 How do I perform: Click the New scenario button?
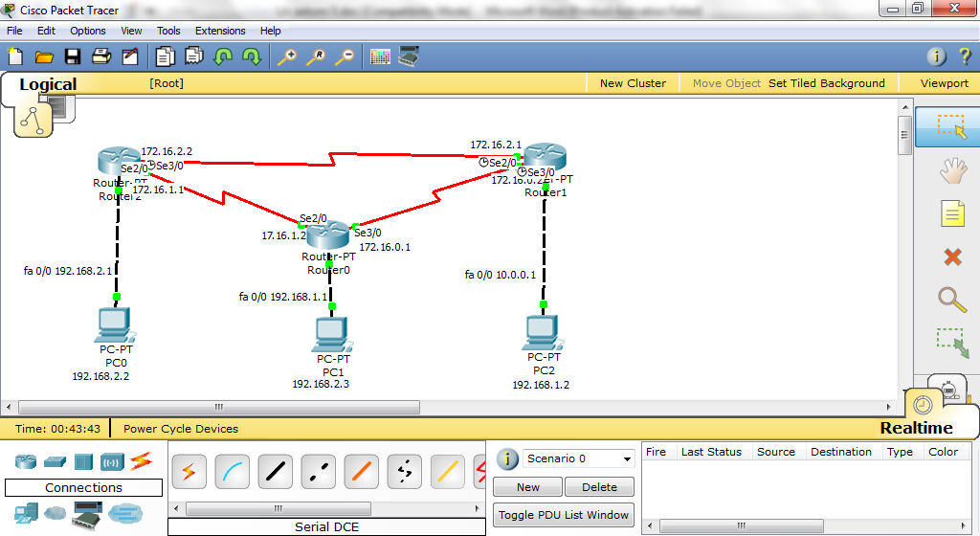(528, 486)
